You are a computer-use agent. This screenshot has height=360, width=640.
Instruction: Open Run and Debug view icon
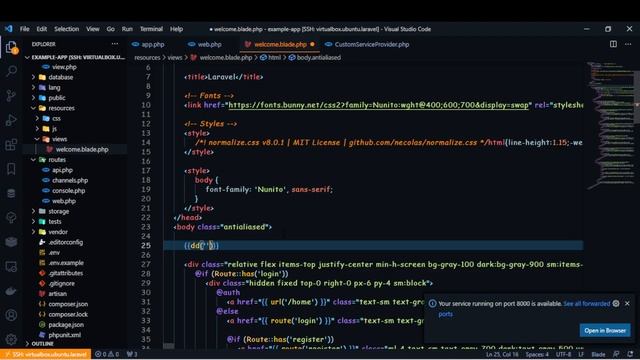11,120
